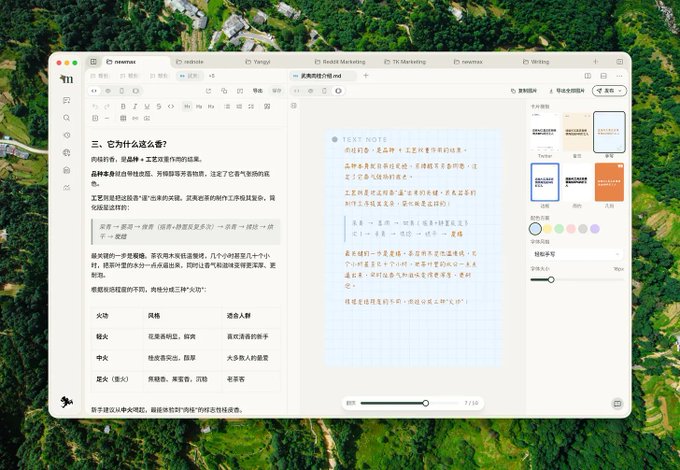Switch to the rednote workspace tab

(190, 62)
